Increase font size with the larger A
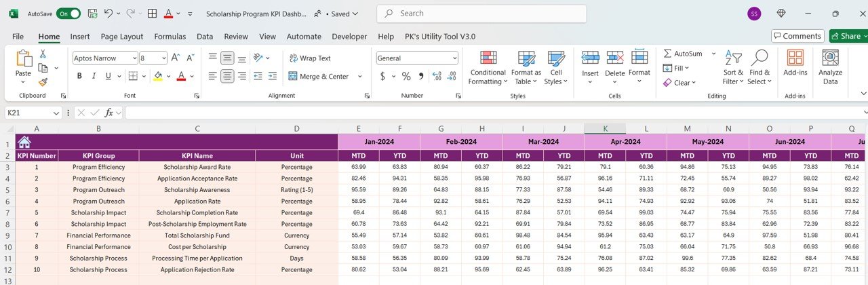868x285 pixels. 175,58
